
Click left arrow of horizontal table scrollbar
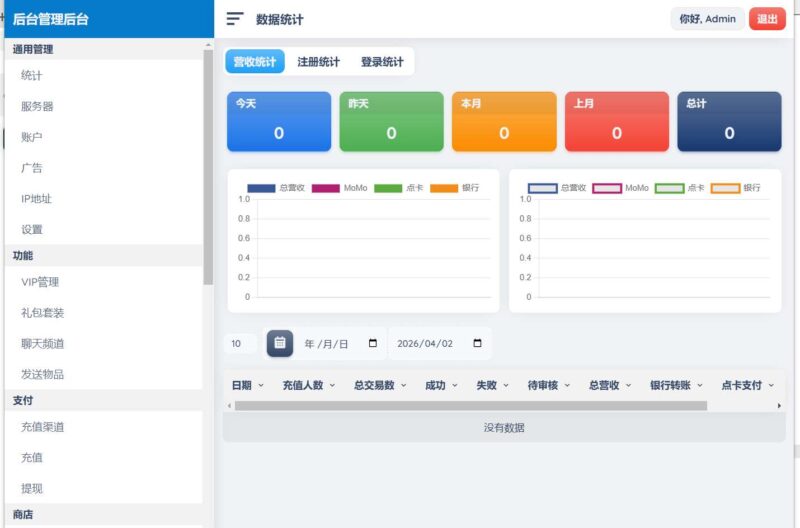pyautogui.click(x=230, y=406)
